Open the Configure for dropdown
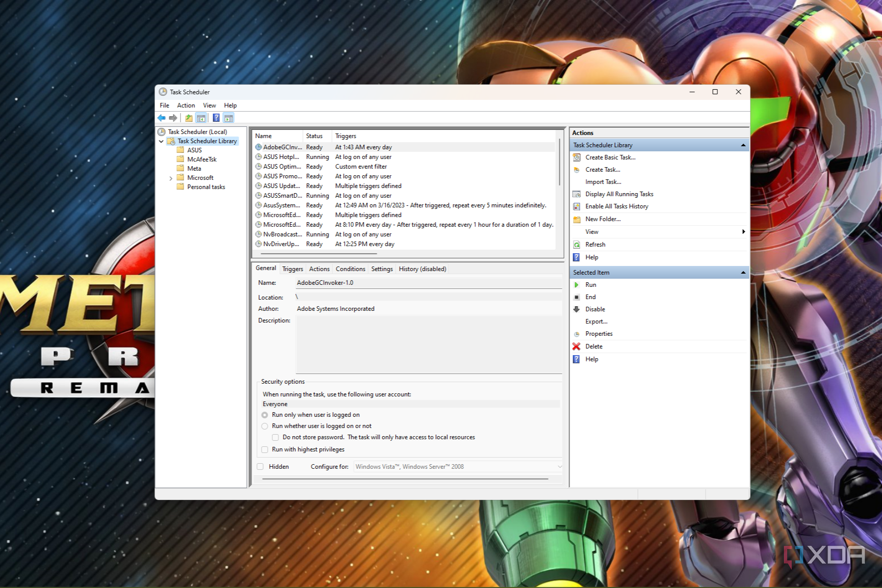The image size is (882, 588). point(560,466)
